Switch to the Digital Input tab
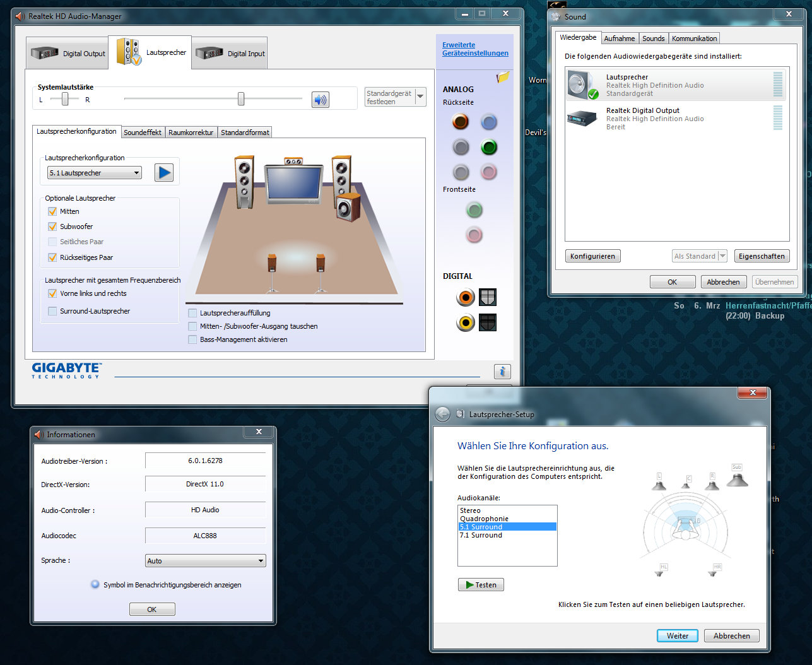812x665 pixels. pos(230,54)
